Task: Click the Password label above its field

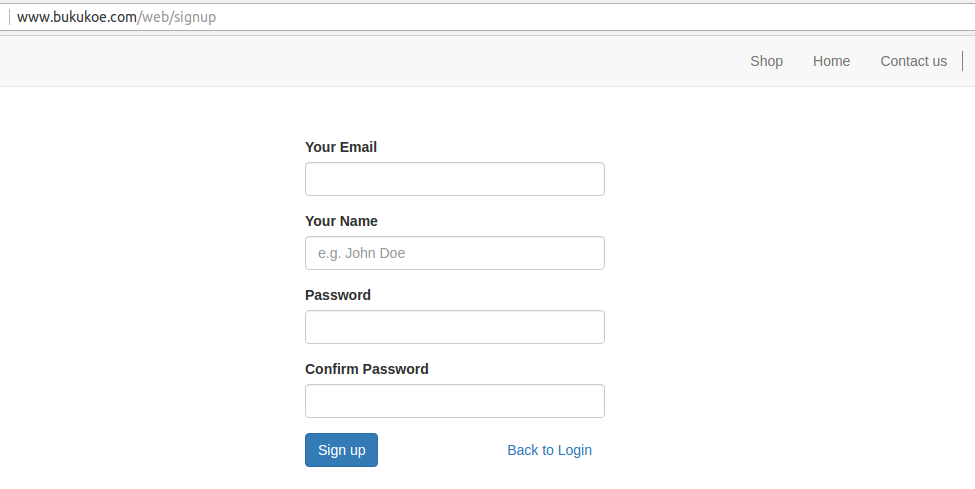Action: 338,295
